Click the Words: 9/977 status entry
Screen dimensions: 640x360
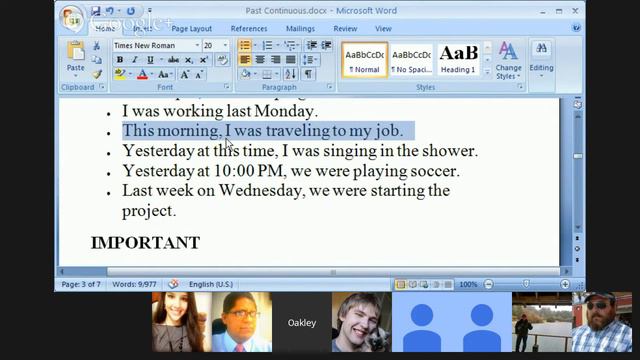tap(134, 284)
